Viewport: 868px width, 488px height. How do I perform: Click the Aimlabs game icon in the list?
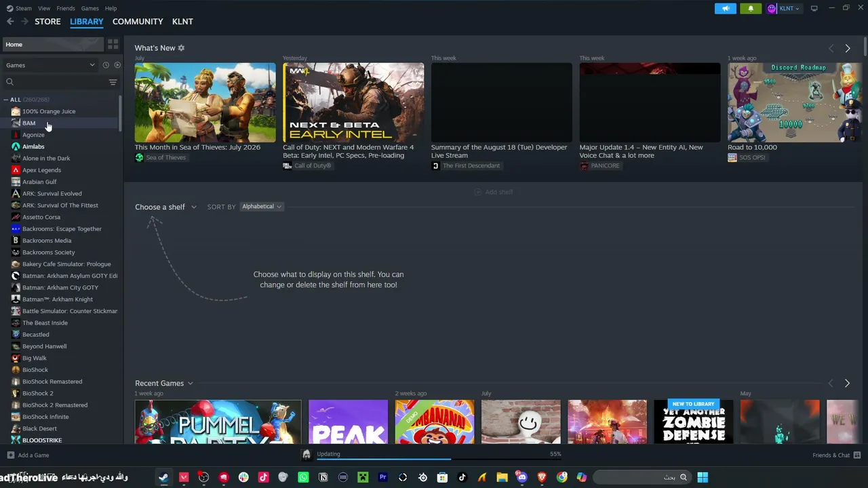pyautogui.click(x=16, y=146)
